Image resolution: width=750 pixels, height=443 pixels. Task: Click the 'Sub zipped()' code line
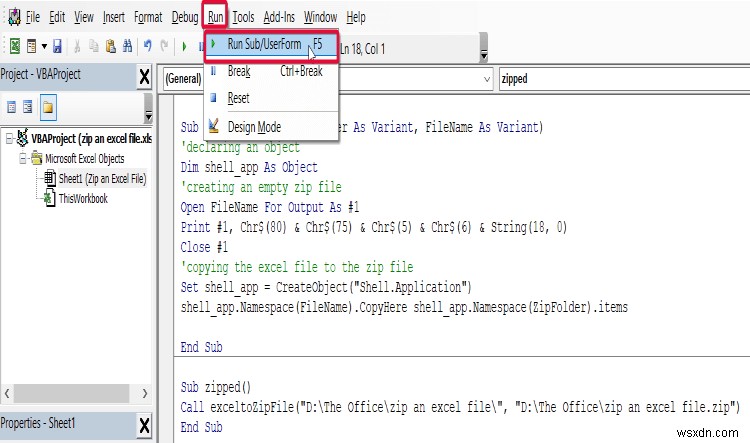(216, 387)
